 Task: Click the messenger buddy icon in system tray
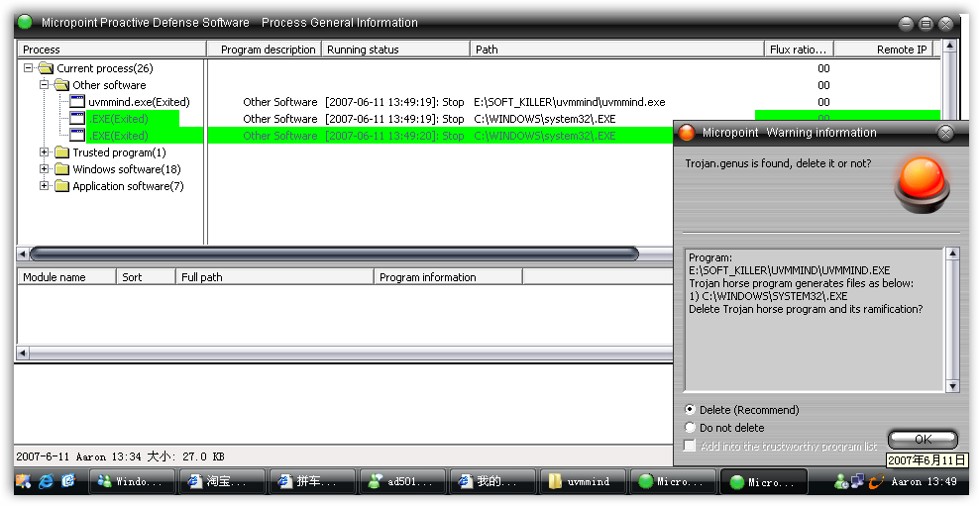point(840,481)
